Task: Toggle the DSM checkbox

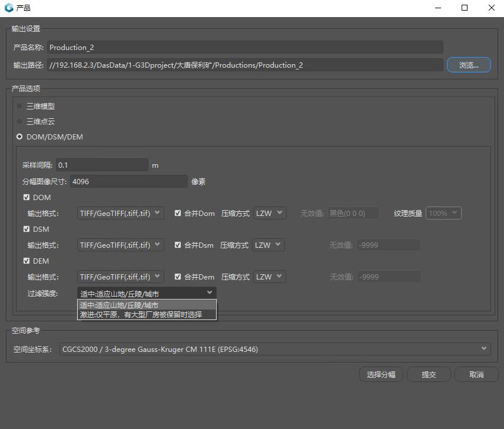Action: [26, 229]
